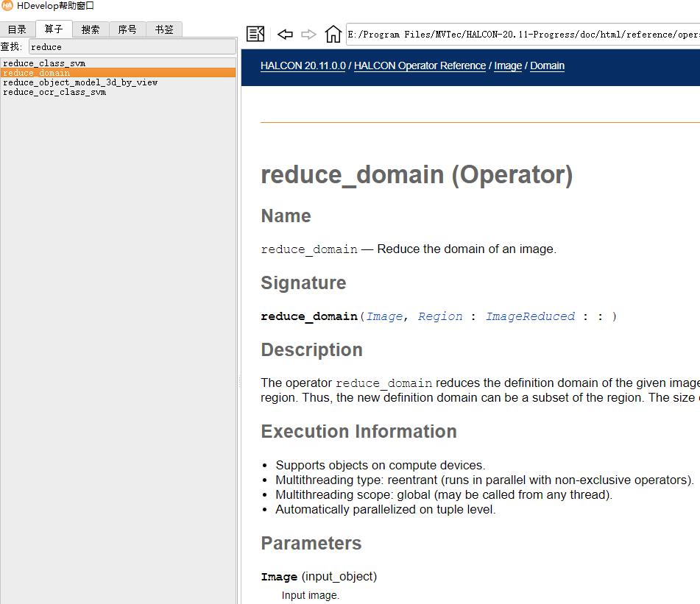The width and height of the screenshot is (700, 604).
Task: Select the highlighted reduce_domain entry
Action: [119, 73]
